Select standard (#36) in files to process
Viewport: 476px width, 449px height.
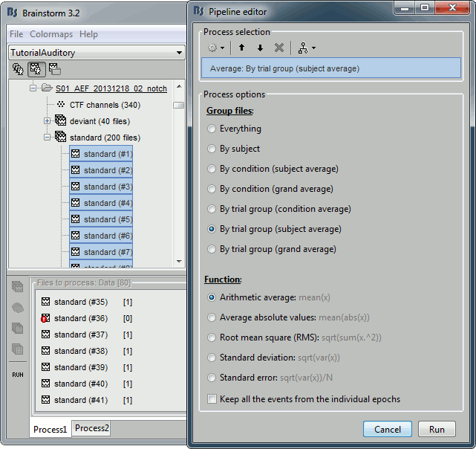click(80, 318)
